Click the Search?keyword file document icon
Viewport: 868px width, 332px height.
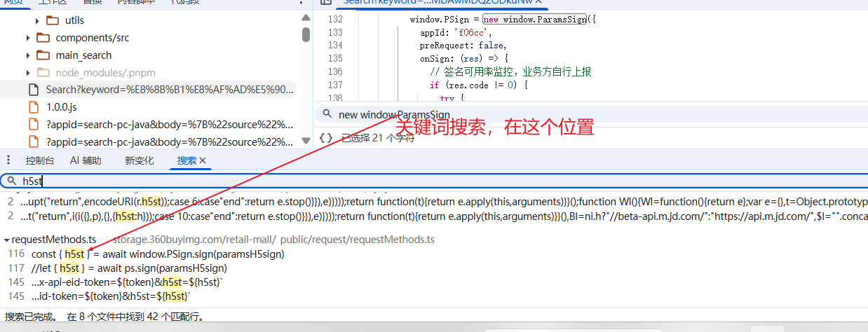click(x=33, y=90)
